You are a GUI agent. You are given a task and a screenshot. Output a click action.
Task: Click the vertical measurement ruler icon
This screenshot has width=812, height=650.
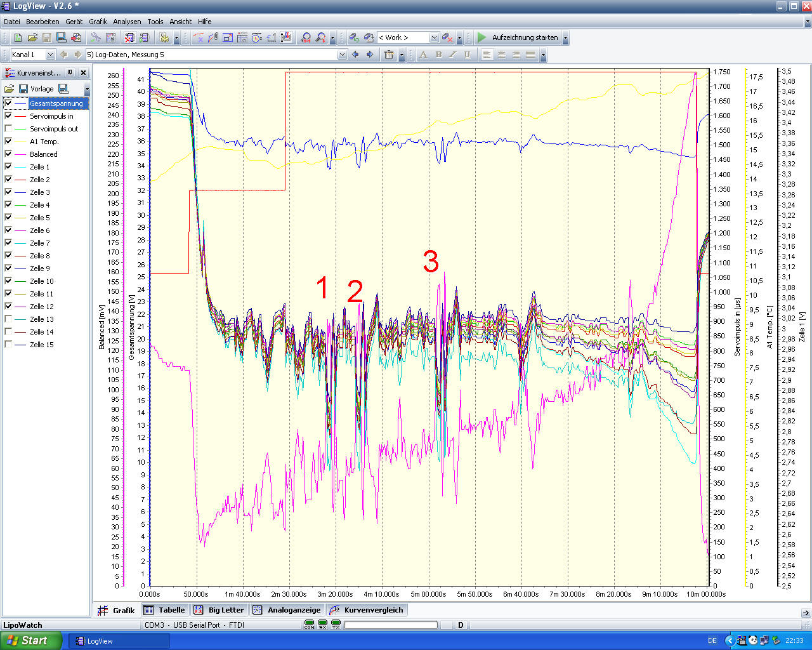coord(286,37)
